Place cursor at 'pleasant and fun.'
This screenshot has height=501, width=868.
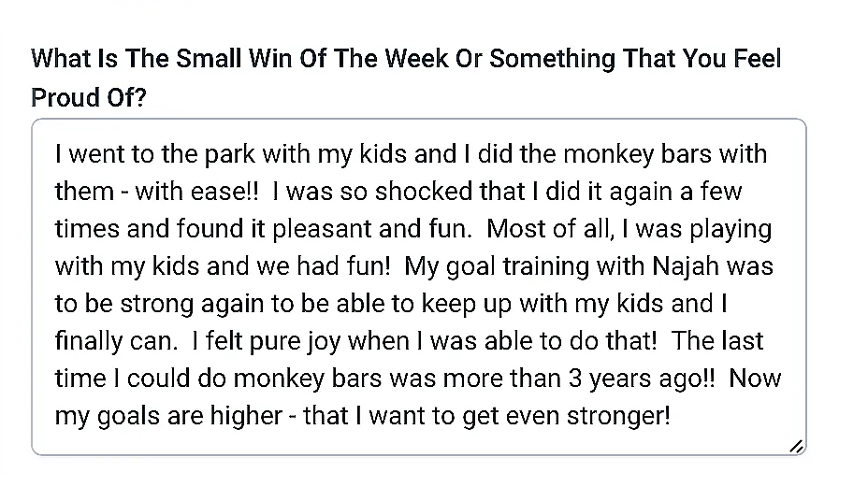372,229
